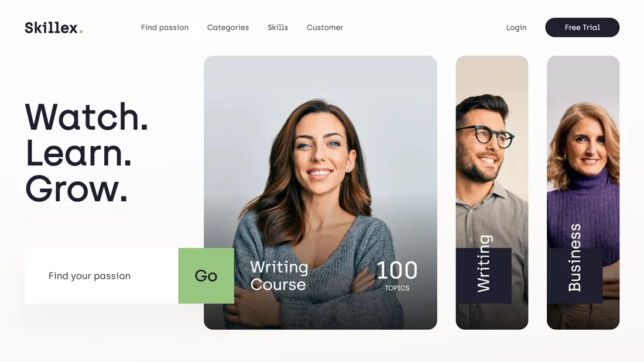Go to the Skills page
The height and width of the screenshot is (362, 644).
click(278, 27)
